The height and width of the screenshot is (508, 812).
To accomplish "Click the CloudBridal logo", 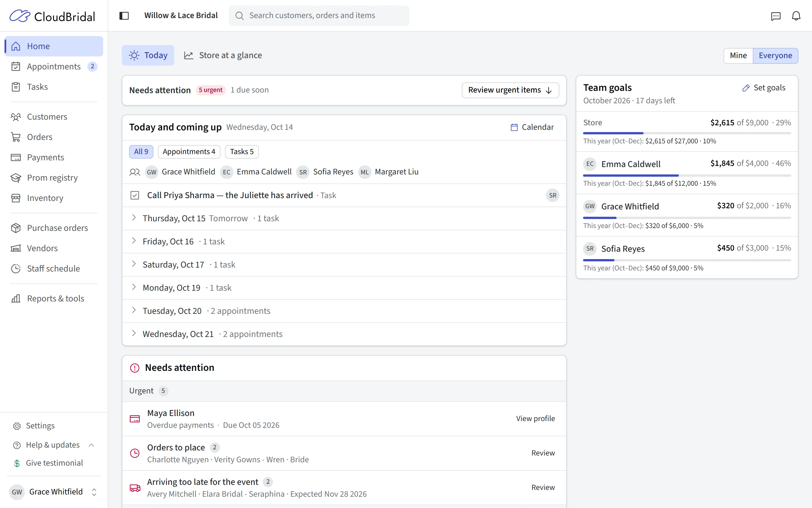I will [52, 16].
